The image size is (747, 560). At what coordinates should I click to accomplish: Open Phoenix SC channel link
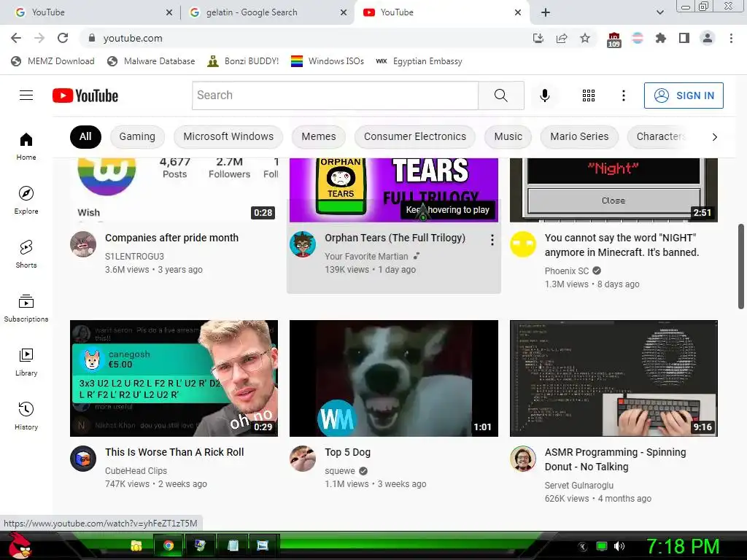(x=567, y=271)
